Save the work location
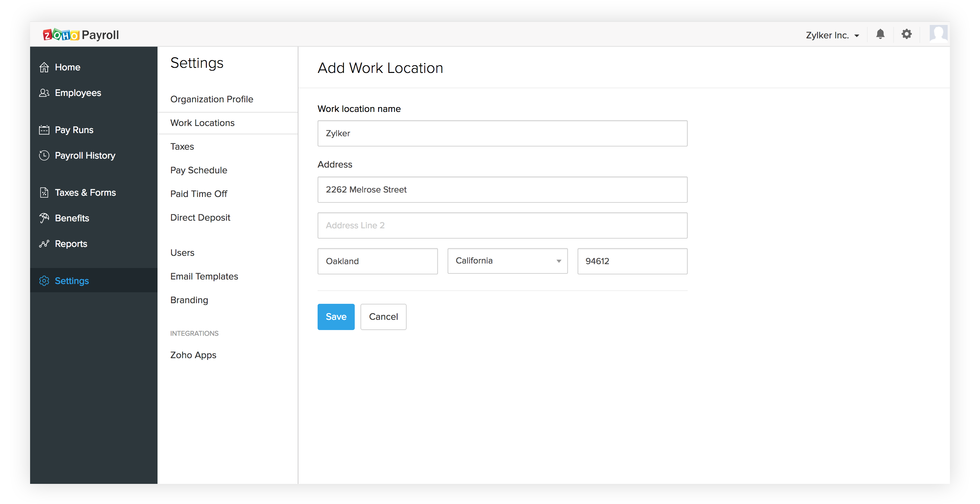 tap(336, 317)
